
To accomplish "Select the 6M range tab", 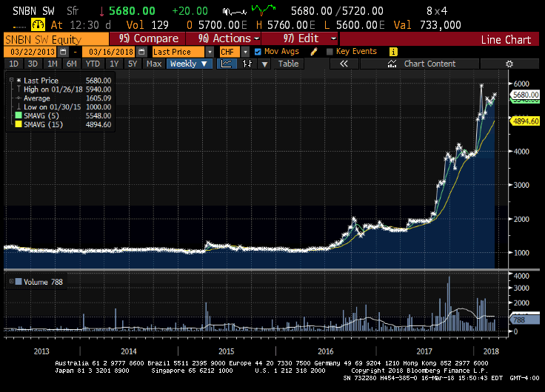I will [71, 64].
